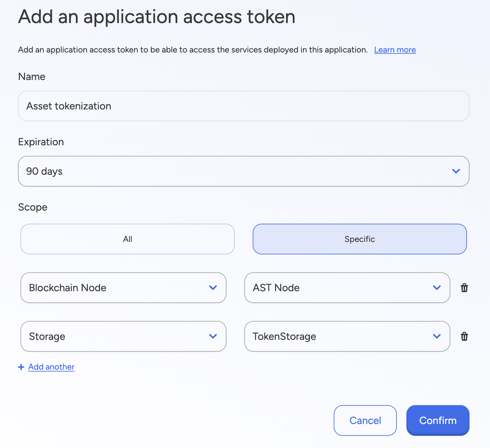Set scope to Specific
This screenshot has width=490, height=448.
coord(360,239)
